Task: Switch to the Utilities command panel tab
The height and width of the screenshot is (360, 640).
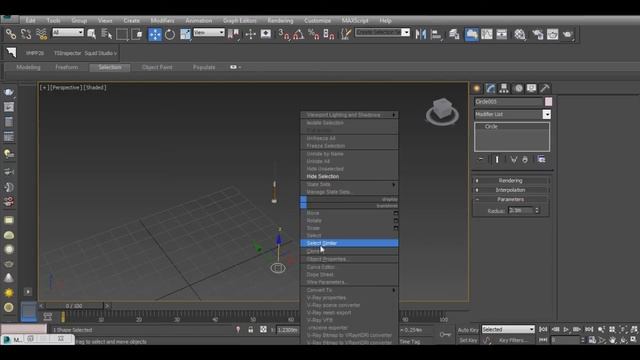Action: click(x=544, y=89)
